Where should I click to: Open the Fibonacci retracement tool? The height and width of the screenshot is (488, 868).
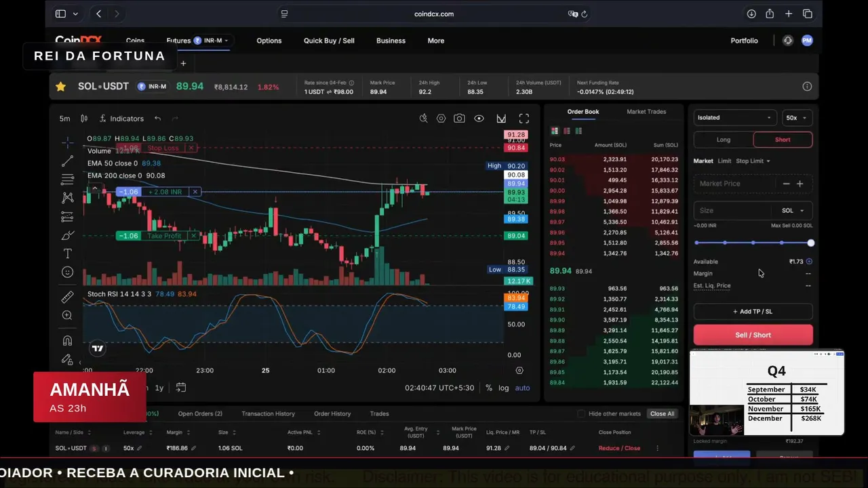68,180
